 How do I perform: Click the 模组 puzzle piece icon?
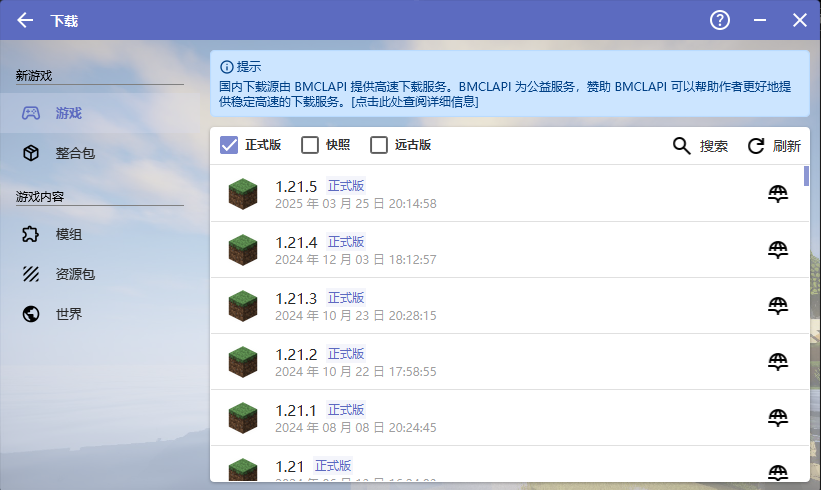click(31, 234)
